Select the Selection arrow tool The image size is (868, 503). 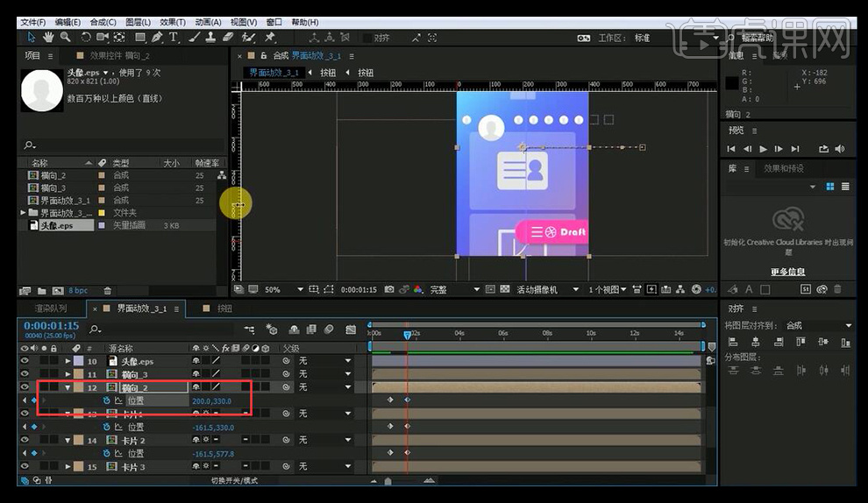(x=31, y=37)
